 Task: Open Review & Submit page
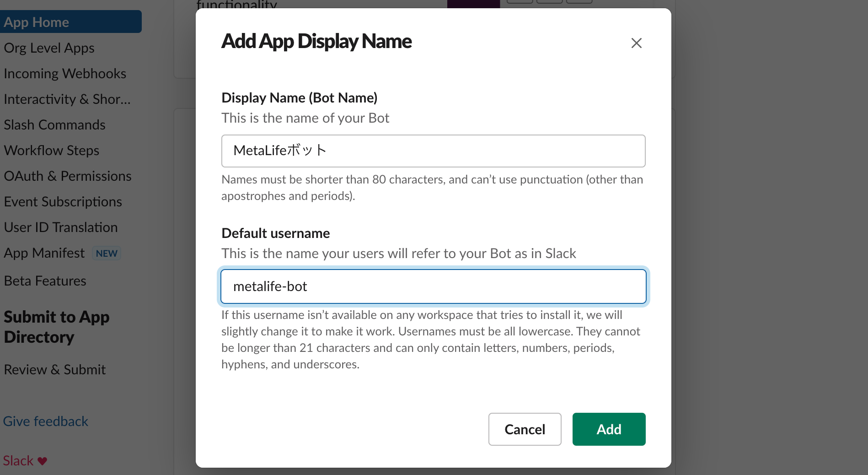point(54,370)
